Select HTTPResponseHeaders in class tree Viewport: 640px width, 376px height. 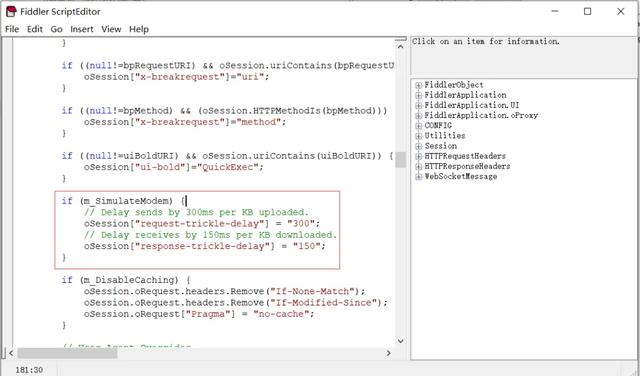[x=467, y=166]
